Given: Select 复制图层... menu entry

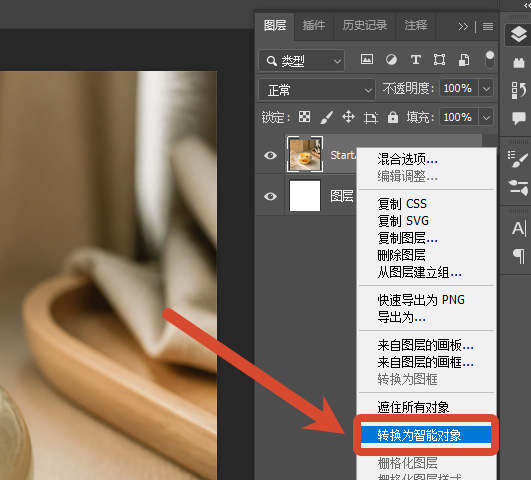Looking at the screenshot, I should point(407,238).
